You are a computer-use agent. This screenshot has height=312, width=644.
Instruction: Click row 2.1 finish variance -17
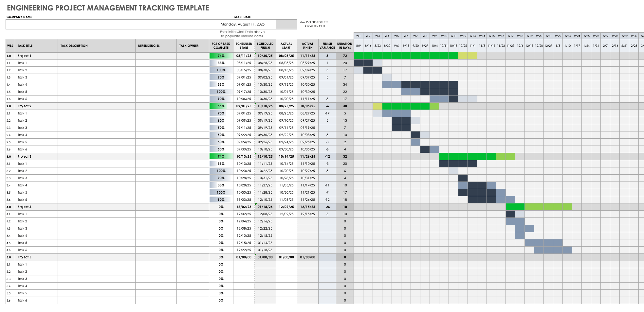point(327,113)
